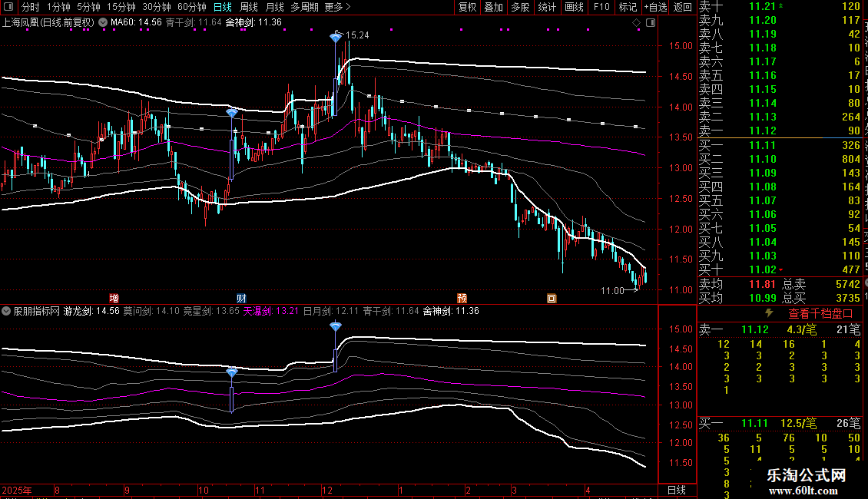The width and height of the screenshot is (868, 499).
Task: Click the blue signal marker above the 15.24 high
Action: click(336, 38)
